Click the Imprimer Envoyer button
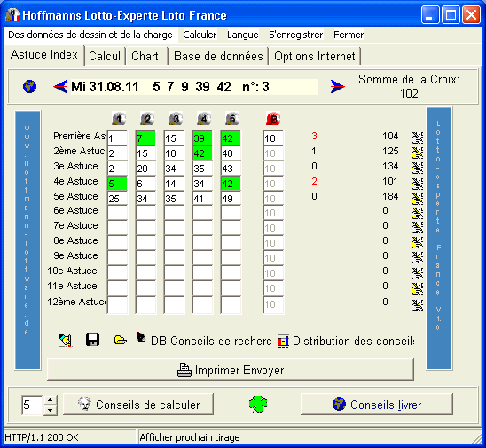Screen dimensions: 486x448 231,370
